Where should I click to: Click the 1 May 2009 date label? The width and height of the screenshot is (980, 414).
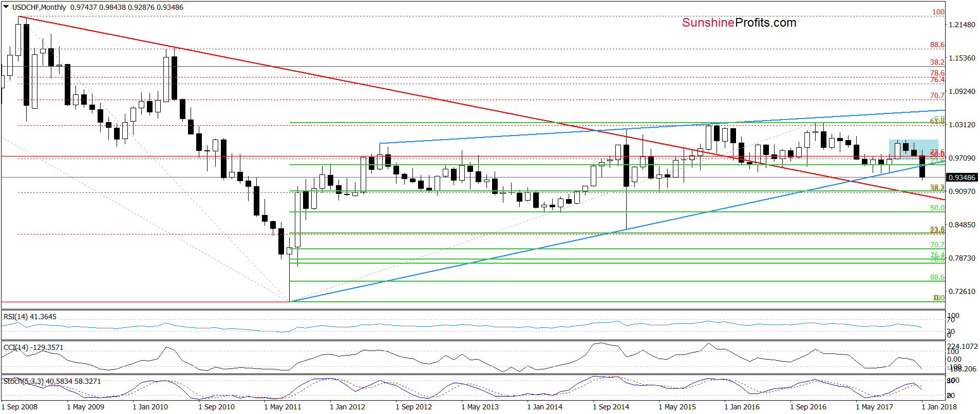[x=85, y=407]
